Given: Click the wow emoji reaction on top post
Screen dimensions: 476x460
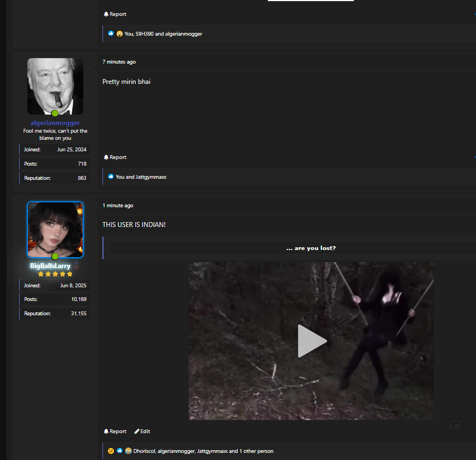Looking at the screenshot, I should (119, 34).
